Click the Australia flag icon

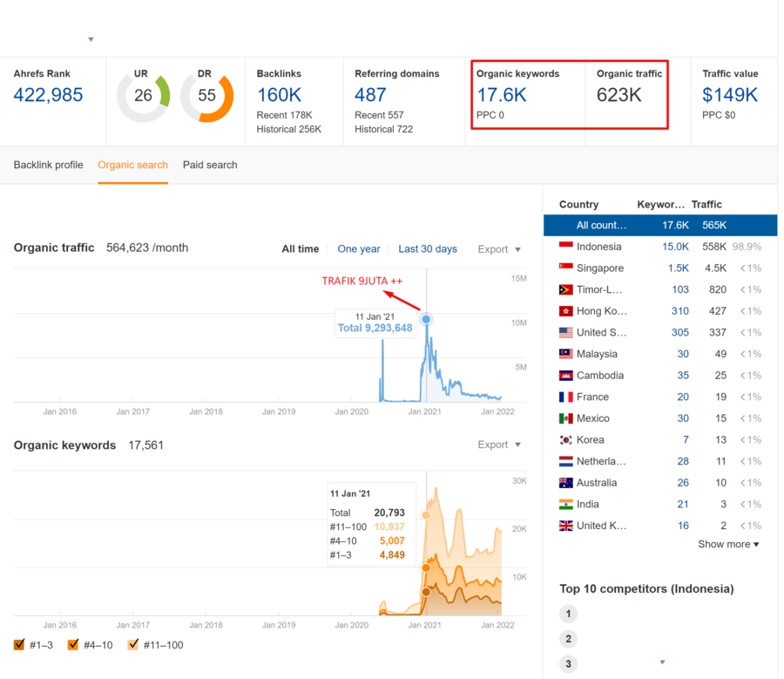[565, 483]
